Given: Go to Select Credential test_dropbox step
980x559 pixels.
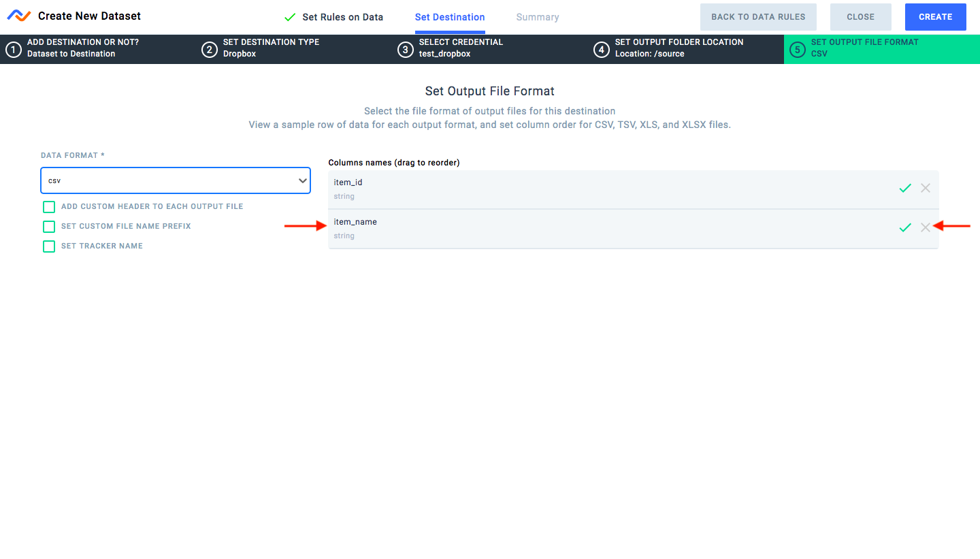Looking at the screenshot, I should (x=490, y=49).
